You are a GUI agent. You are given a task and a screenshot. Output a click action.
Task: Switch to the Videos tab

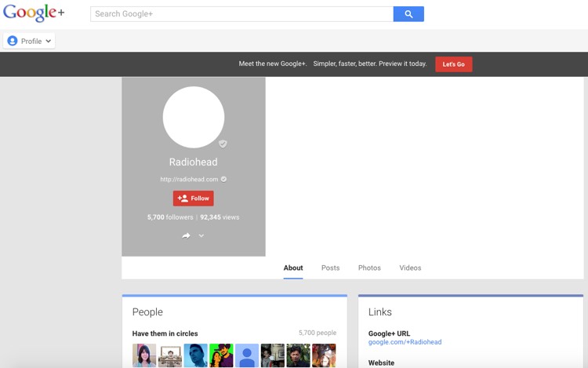pos(410,268)
